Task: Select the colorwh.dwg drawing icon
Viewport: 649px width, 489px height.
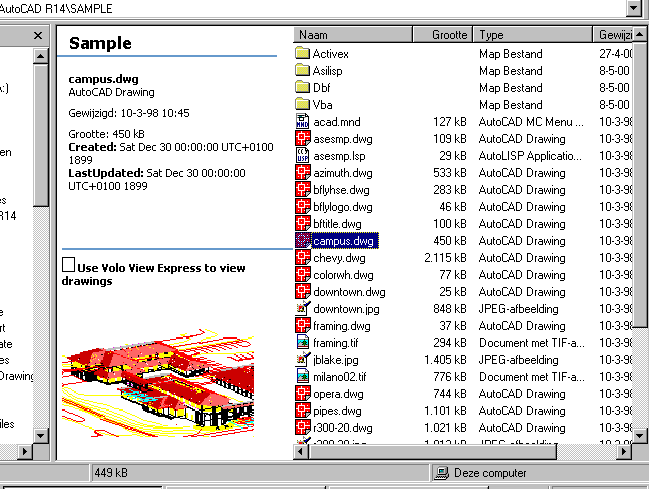Action: (303, 274)
